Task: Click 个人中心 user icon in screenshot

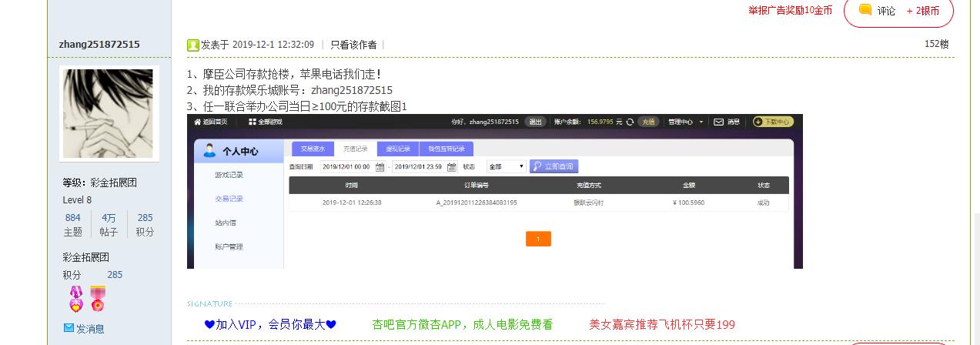Action: point(209,151)
